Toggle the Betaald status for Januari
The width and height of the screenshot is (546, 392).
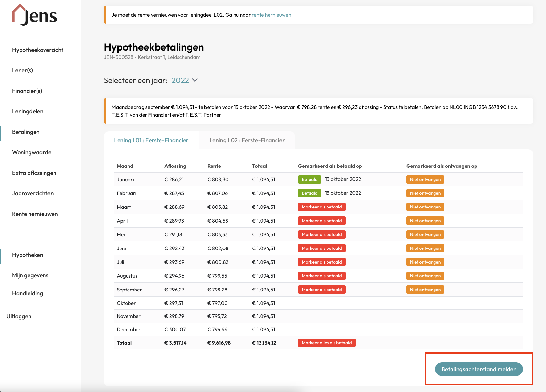[310, 179]
